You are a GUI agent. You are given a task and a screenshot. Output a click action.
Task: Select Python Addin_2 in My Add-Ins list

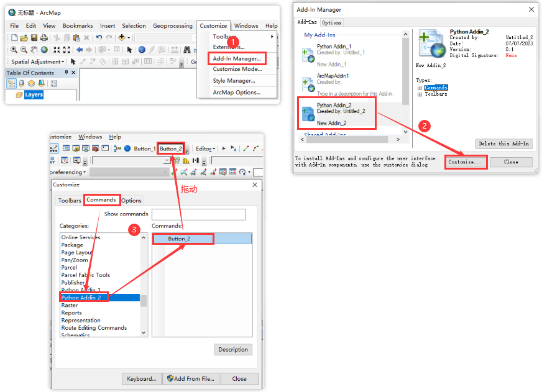pos(350,114)
